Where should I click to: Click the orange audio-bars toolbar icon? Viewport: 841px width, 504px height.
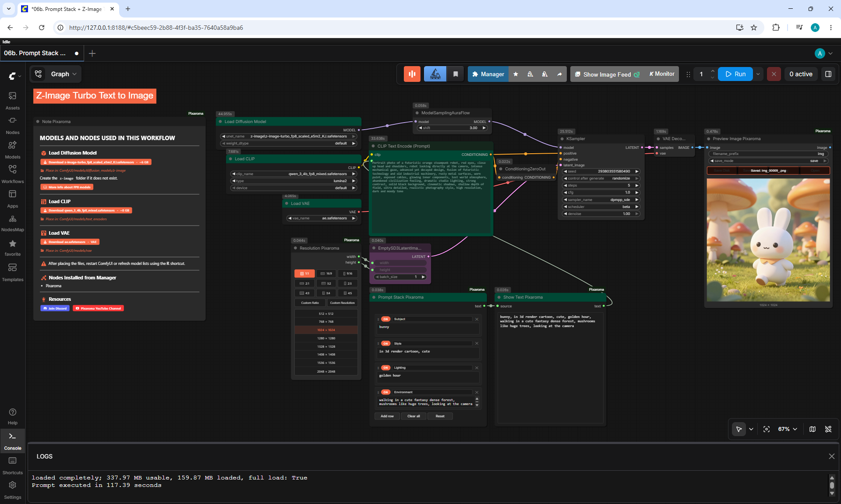coord(412,74)
